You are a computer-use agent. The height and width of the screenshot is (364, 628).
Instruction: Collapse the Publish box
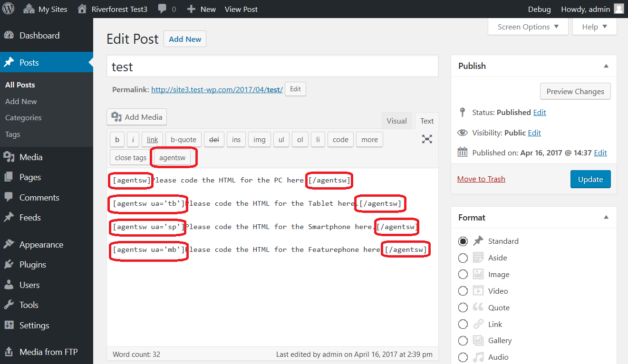[606, 66]
